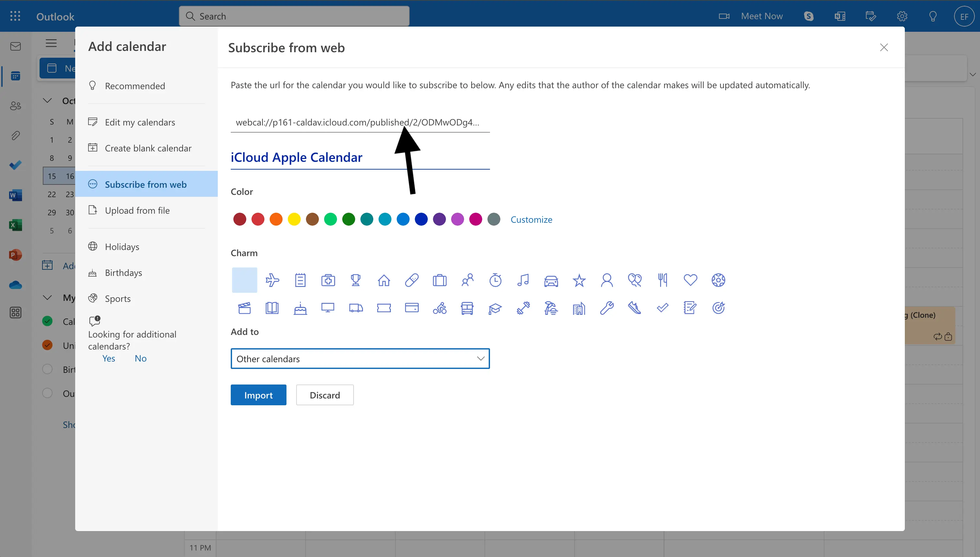Select the restaurant/utensils charm icon
The image size is (980, 557).
(x=662, y=279)
